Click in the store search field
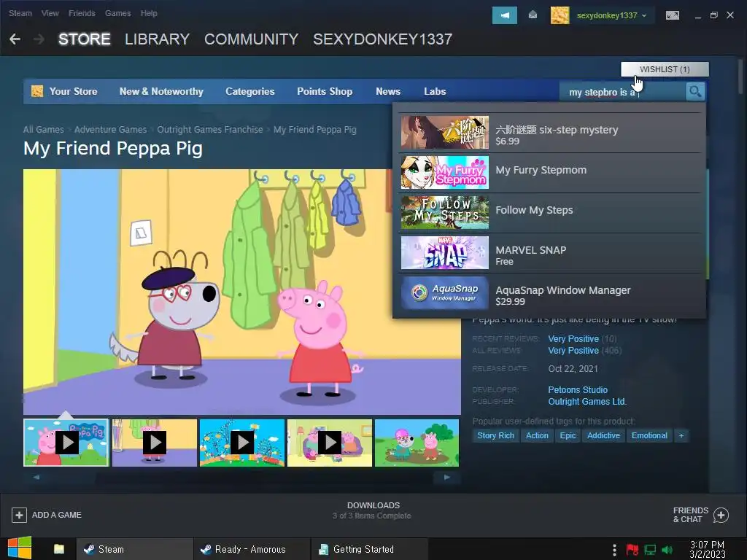The image size is (747, 560). coord(623,92)
